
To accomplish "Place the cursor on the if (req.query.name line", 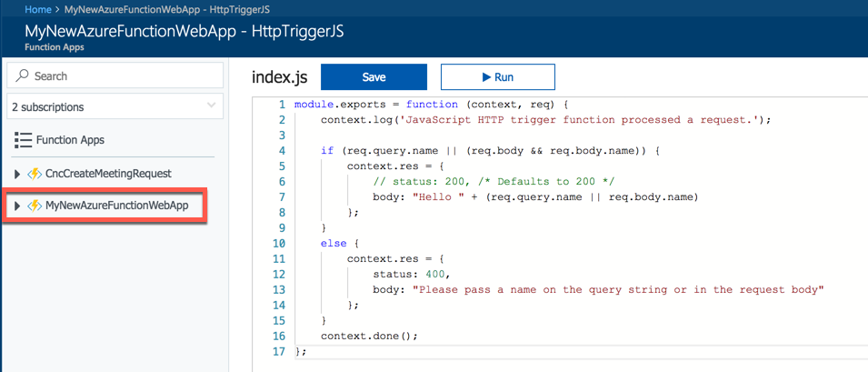I will tap(491, 151).
